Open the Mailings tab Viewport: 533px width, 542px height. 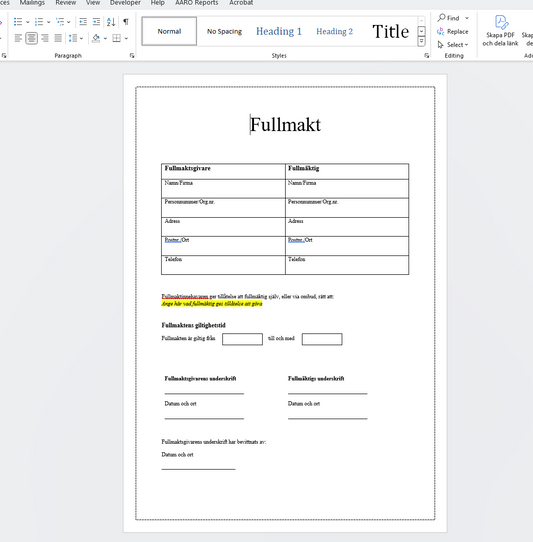[x=32, y=3]
